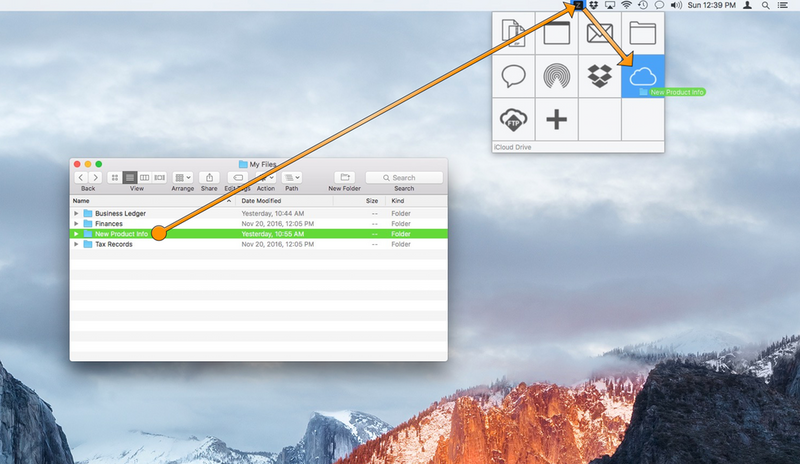
Task: Open the Notification Center list icon
Action: coord(783,5)
